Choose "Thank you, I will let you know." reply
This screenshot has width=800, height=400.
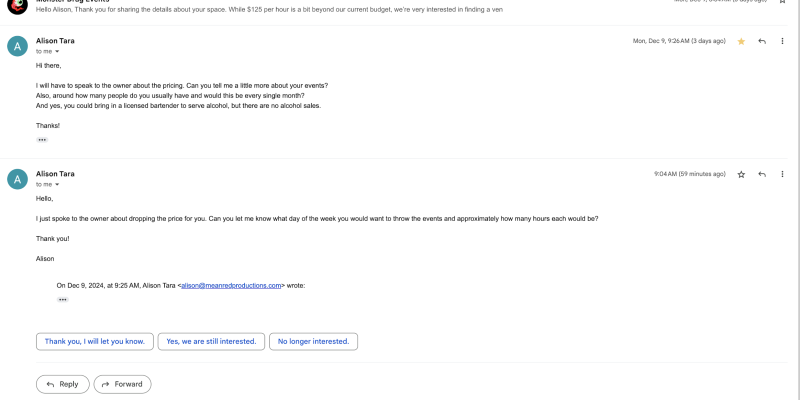[x=95, y=341]
